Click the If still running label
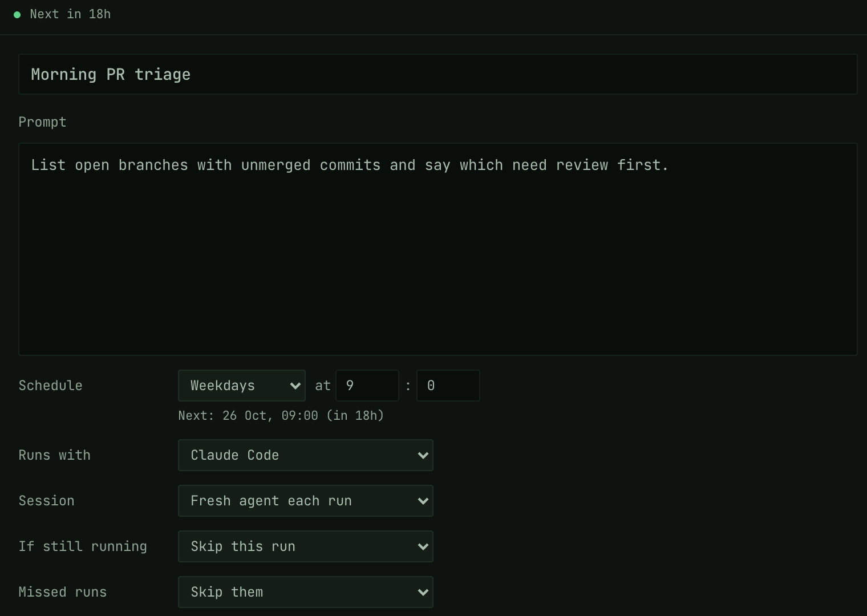This screenshot has width=867, height=616. click(83, 546)
